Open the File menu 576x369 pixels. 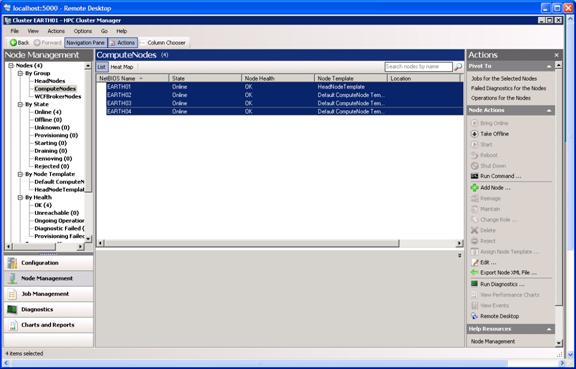(x=14, y=31)
